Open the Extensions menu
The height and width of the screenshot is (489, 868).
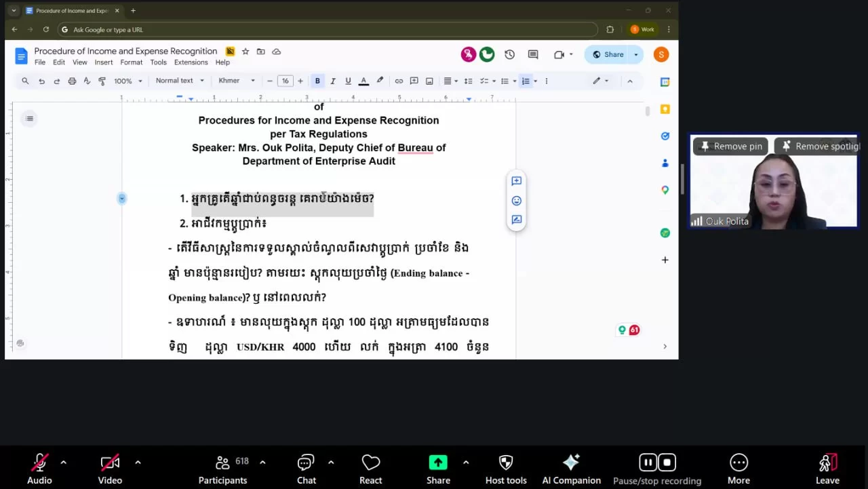click(x=191, y=62)
